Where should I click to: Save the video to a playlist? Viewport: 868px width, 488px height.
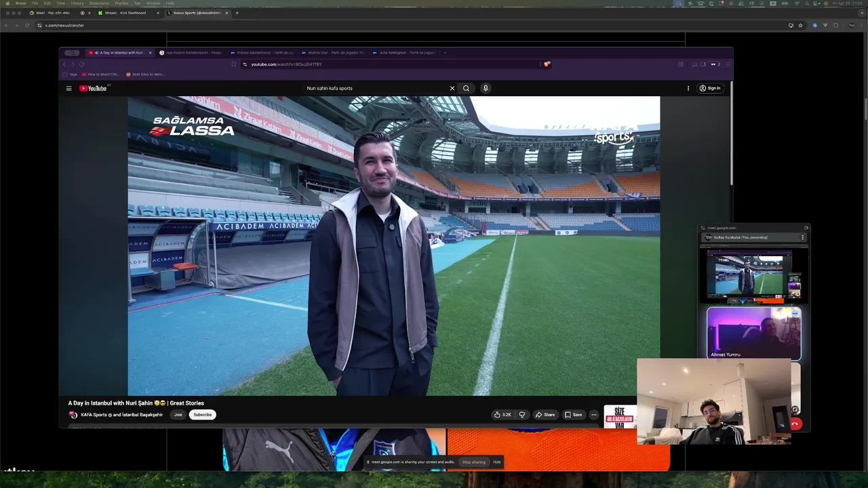click(574, 415)
